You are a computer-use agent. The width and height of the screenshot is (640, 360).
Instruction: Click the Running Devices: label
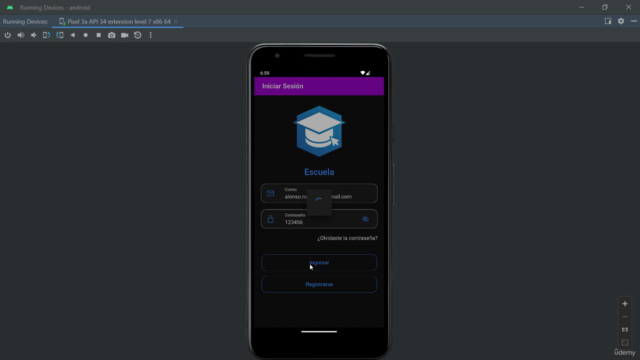coord(25,22)
